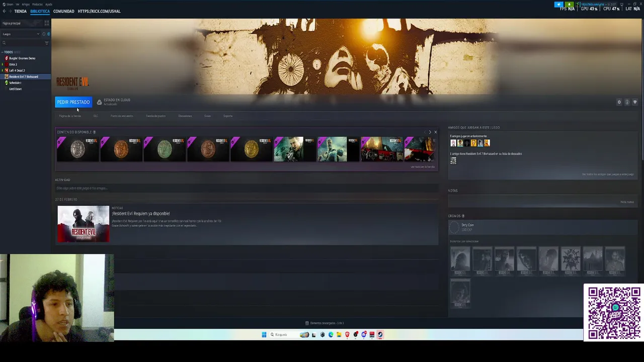Image resolution: width=644 pixels, height=362 pixels.
Task: Open Ver todo en la tienda link
Action: pyautogui.click(x=423, y=167)
